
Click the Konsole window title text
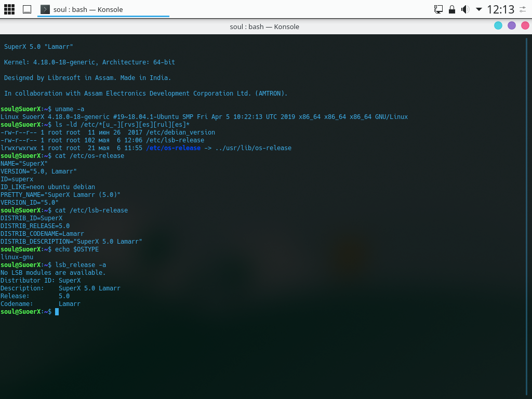[x=264, y=27]
